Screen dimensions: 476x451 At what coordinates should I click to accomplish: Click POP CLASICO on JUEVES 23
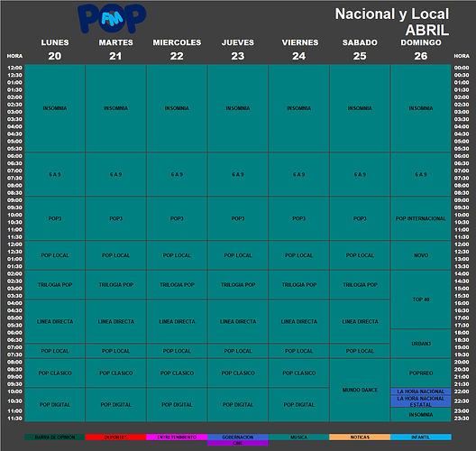[238, 373]
